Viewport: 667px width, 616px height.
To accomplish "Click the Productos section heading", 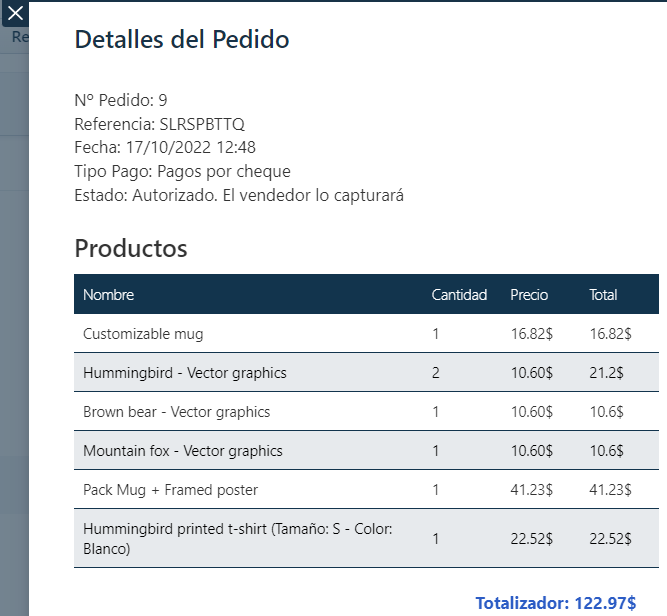I will 131,248.
